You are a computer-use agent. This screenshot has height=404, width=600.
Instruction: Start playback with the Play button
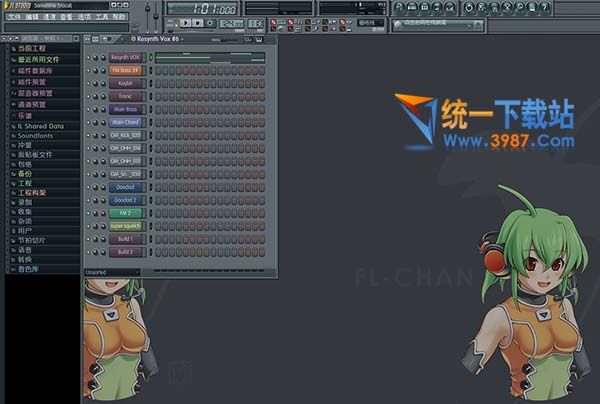[x=186, y=23]
